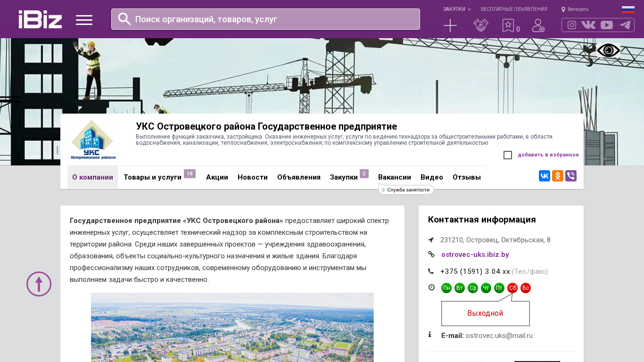Share the company page via Viber
The height and width of the screenshot is (362, 644).
pos(571,176)
